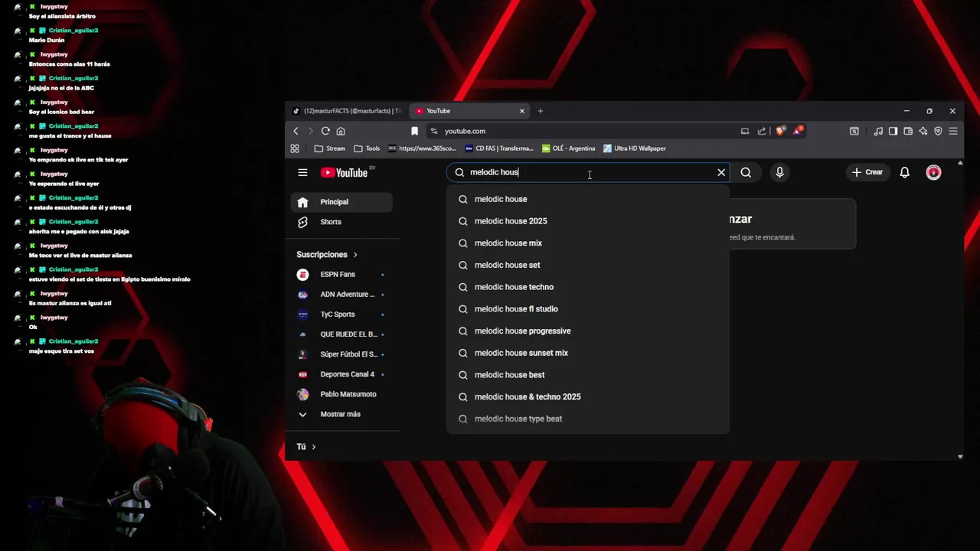Pick the suggestion "melodic house fl studio"
This screenshot has height=551, width=980.
coord(587,309)
